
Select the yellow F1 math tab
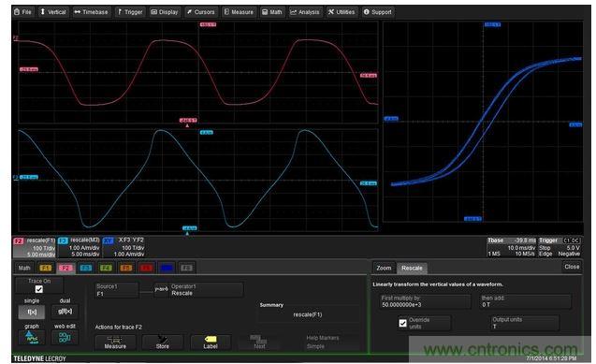click(45, 268)
